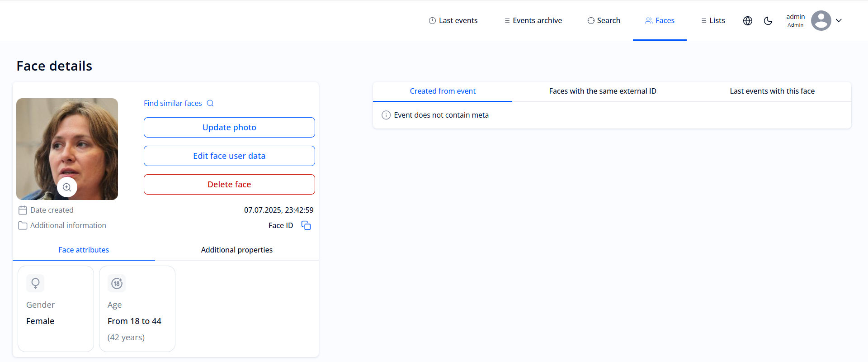Click the admin user avatar icon
The width and height of the screenshot is (868, 362).
(x=821, y=21)
